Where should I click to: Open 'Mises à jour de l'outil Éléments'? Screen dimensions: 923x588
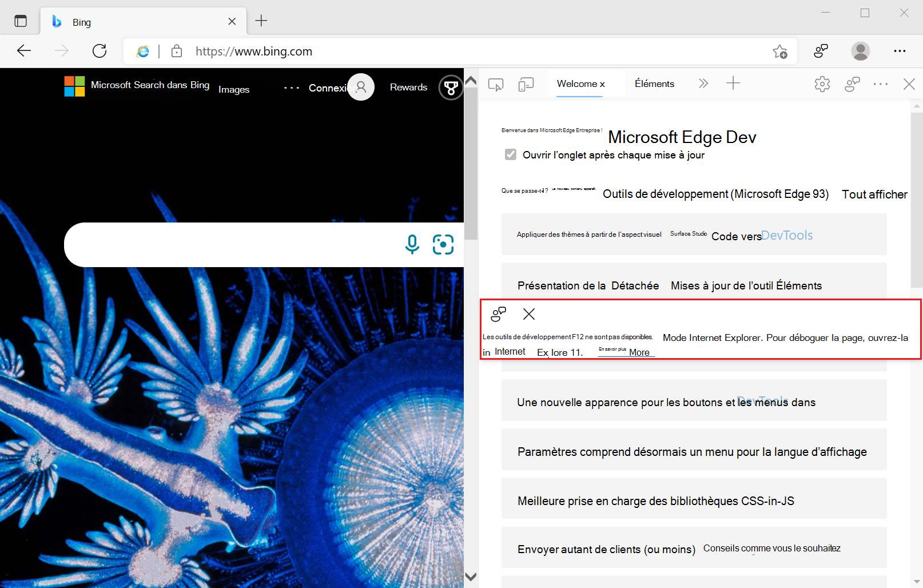(746, 285)
